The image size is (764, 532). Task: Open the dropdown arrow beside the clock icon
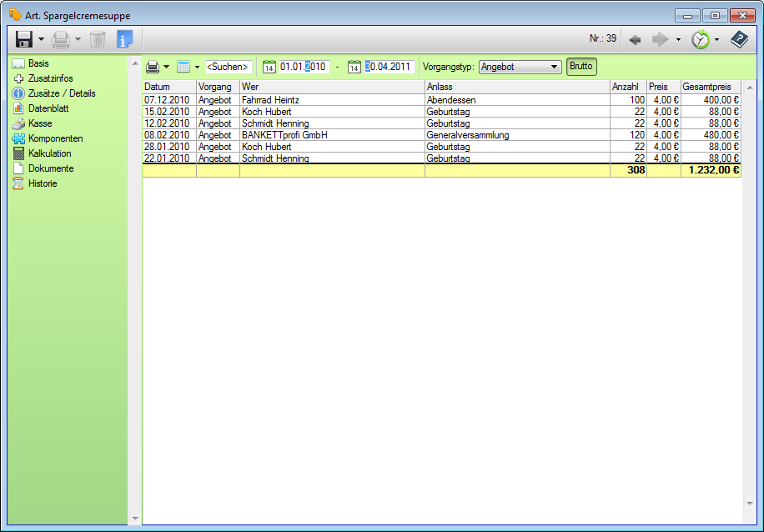tap(716, 39)
